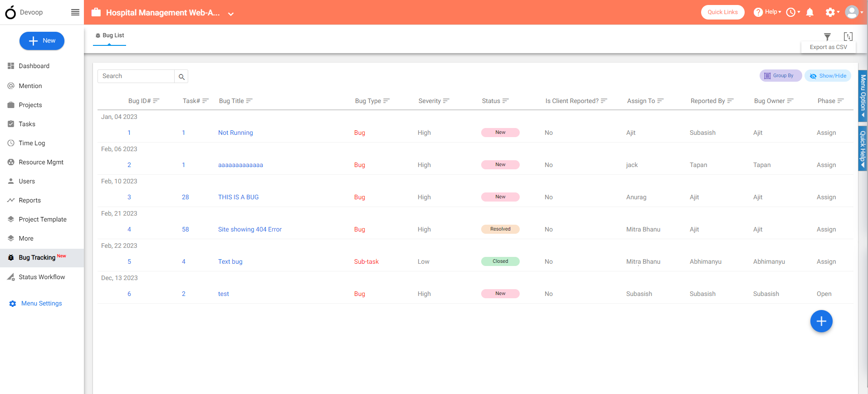
Task: Click the filter funnel icon
Action: [827, 37]
